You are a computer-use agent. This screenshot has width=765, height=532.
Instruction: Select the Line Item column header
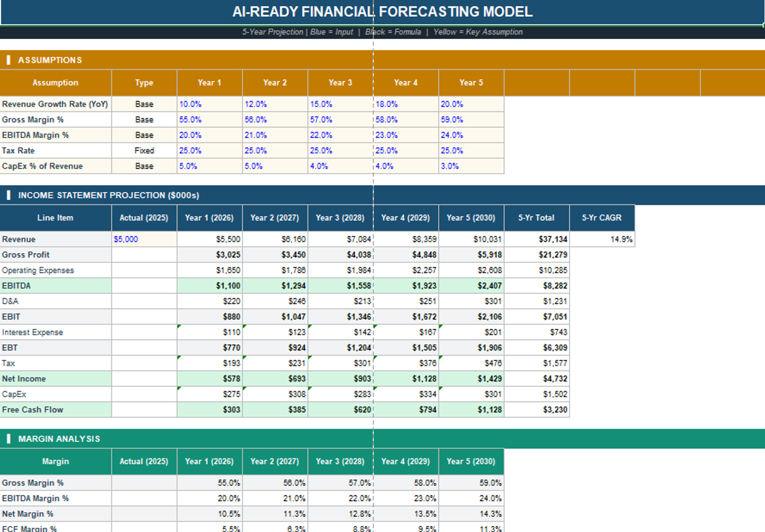coord(55,218)
